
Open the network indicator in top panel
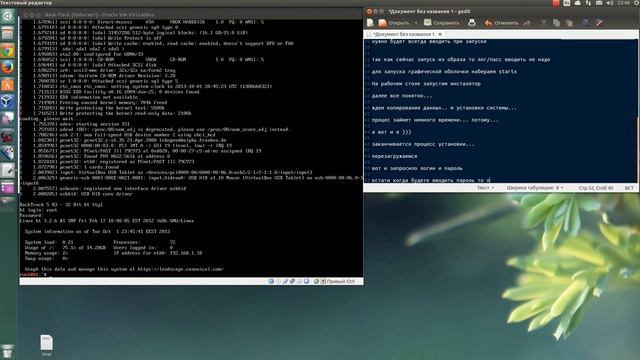point(588,3)
